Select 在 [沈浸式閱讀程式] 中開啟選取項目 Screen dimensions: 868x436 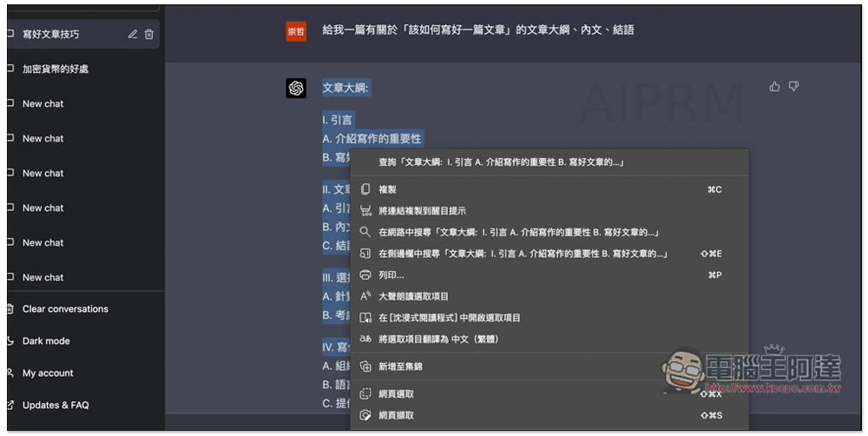pyautogui.click(x=450, y=318)
